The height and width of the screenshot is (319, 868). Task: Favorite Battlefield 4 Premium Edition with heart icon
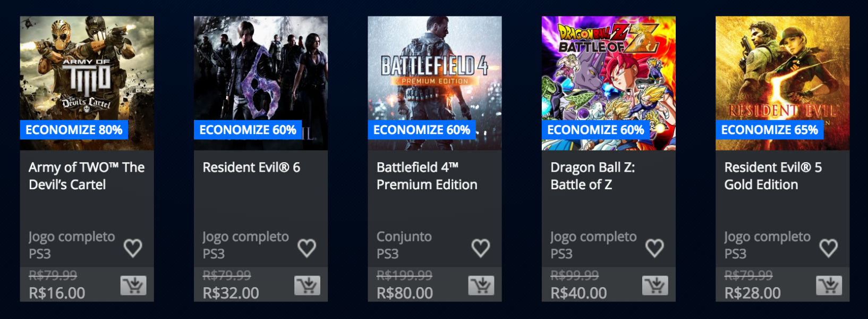point(481,248)
